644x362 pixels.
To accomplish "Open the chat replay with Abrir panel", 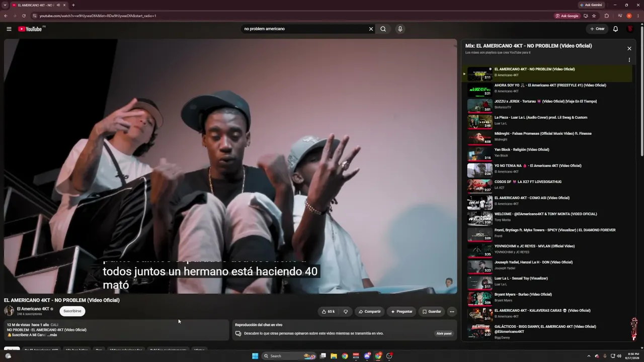I will click(x=444, y=333).
